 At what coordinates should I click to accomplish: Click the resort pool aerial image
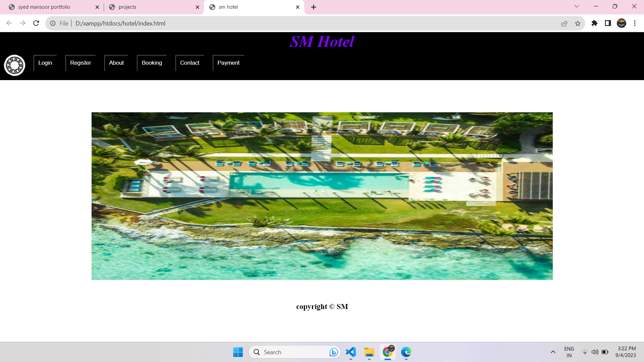(322, 196)
